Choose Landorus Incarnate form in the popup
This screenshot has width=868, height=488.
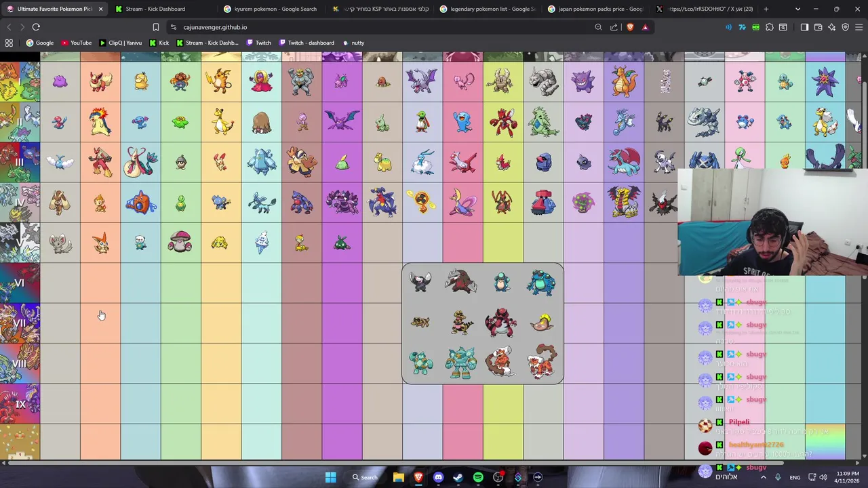pyautogui.click(x=501, y=363)
